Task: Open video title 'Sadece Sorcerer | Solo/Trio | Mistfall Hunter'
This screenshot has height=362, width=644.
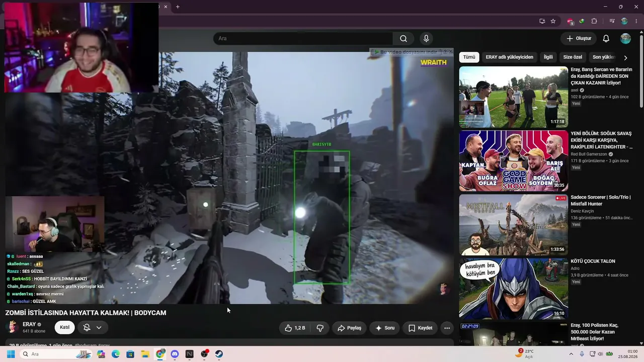Action: pos(601,201)
